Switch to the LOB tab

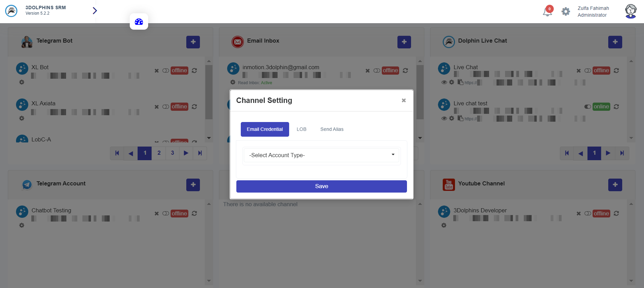point(301,129)
